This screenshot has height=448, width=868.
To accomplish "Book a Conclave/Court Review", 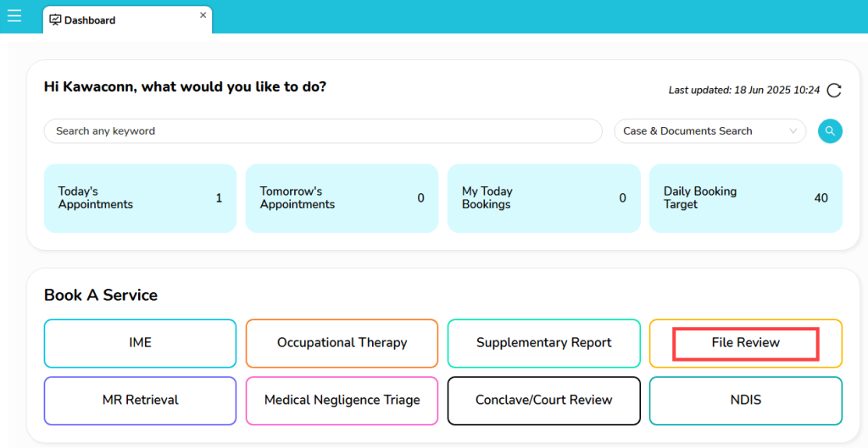I will 543,401.
